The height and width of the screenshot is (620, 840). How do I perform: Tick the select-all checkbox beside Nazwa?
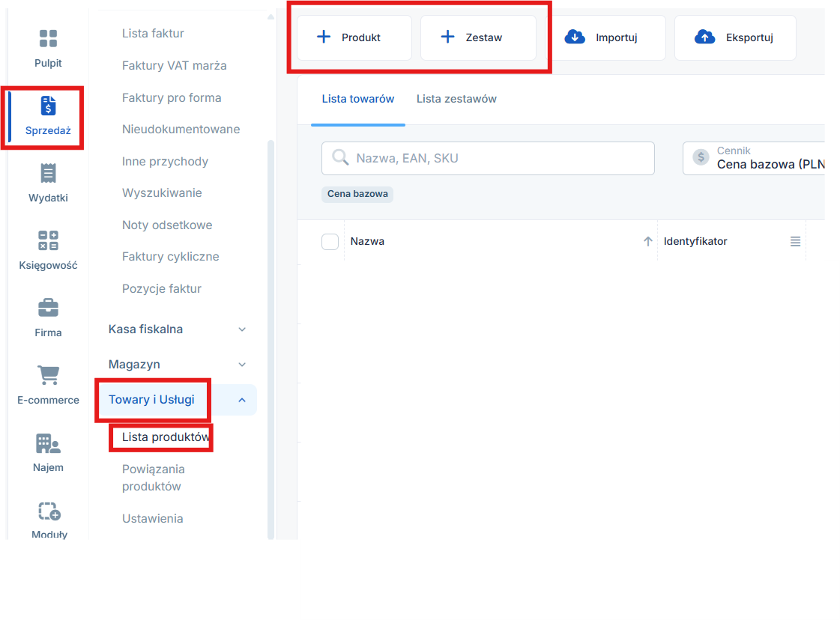click(330, 241)
